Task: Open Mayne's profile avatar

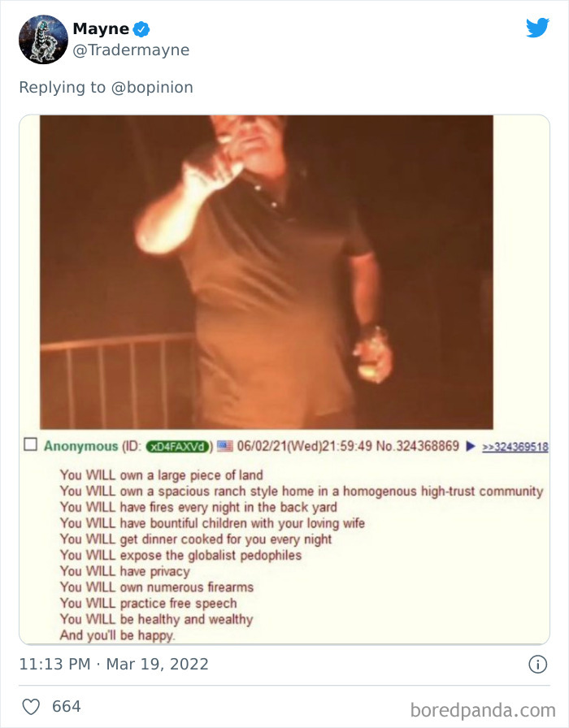Action: click(x=43, y=39)
